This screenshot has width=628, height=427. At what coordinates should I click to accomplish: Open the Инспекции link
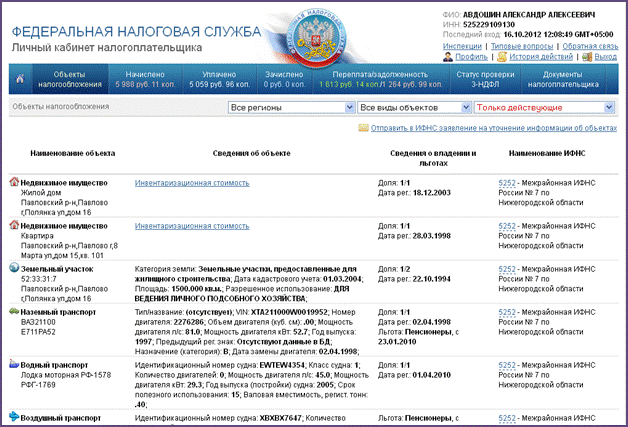point(462,46)
